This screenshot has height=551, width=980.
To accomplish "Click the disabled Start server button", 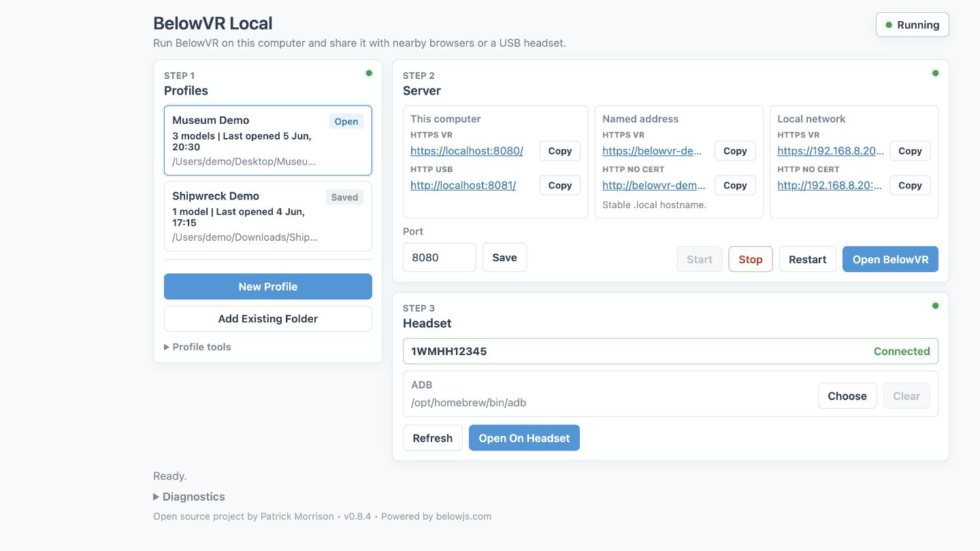I will pyautogui.click(x=699, y=259).
